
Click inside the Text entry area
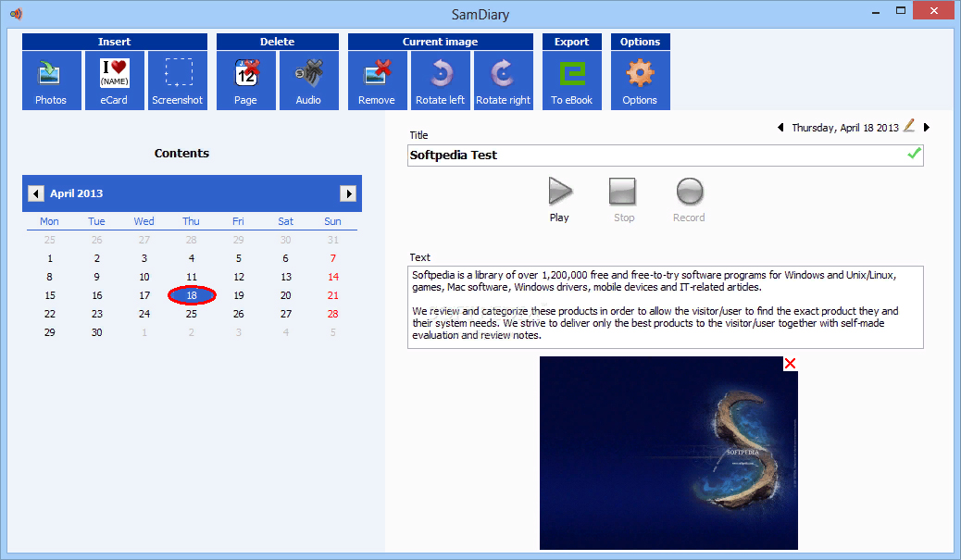[x=666, y=307]
